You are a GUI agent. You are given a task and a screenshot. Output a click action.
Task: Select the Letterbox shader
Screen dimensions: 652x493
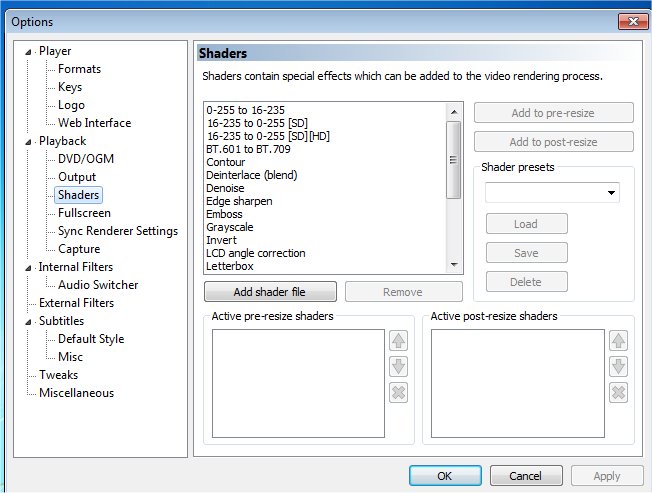click(230, 266)
